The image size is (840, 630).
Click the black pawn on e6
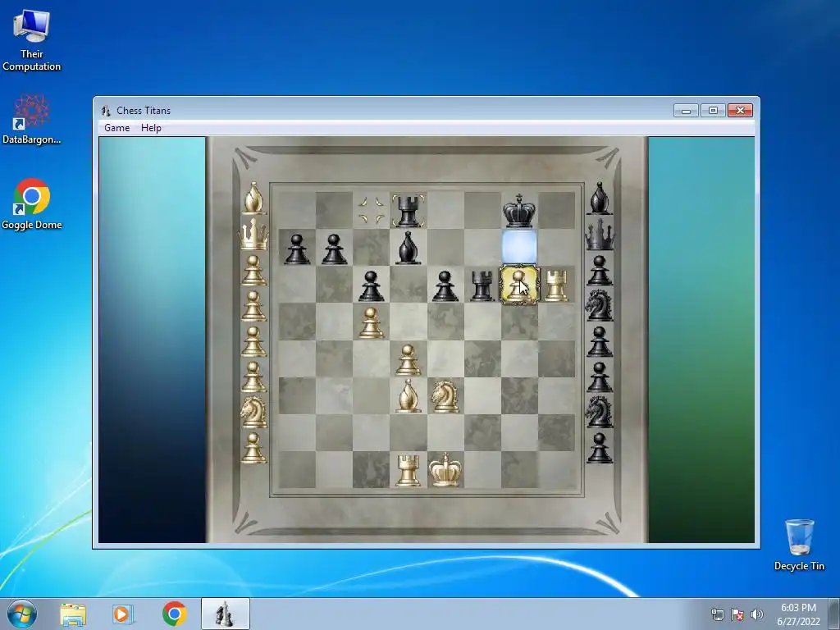pyautogui.click(x=445, y=285)
